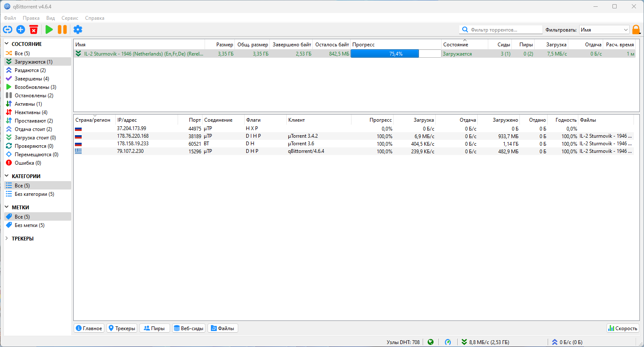Screen dimensions: 644x347
Task: Click the green resume play icon
Action: tap(49, 29)
